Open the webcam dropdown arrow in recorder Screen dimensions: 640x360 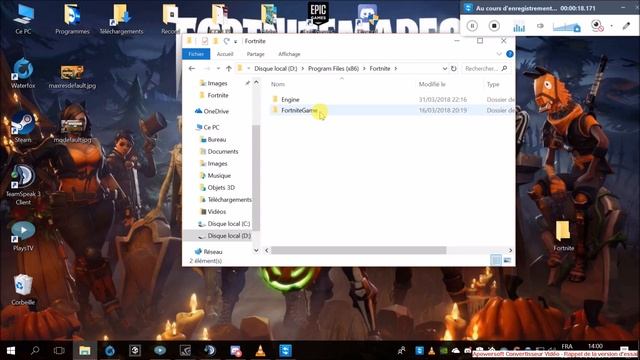[611, 26]
